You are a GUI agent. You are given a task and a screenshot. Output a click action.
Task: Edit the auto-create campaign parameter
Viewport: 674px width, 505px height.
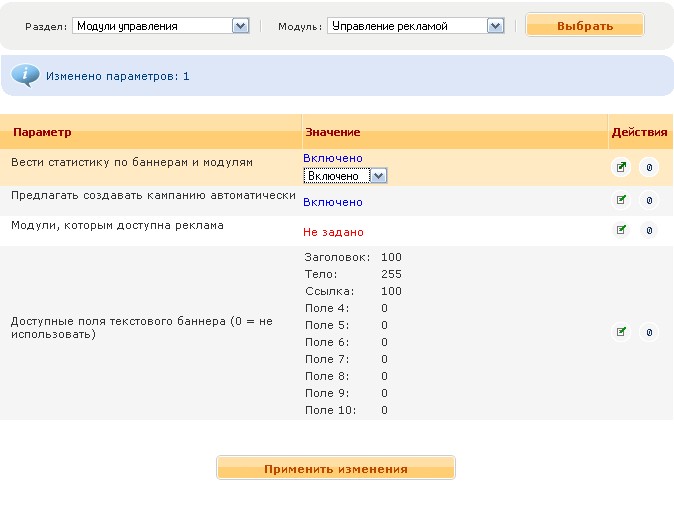tap(621, 200)
